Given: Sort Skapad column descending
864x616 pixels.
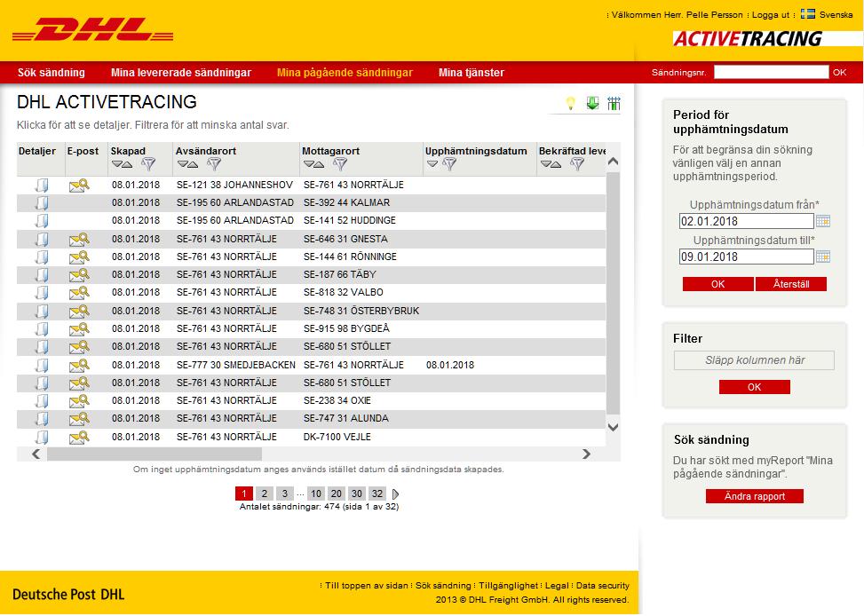Looking at the screenshot, I should click(x=117, y=164).
